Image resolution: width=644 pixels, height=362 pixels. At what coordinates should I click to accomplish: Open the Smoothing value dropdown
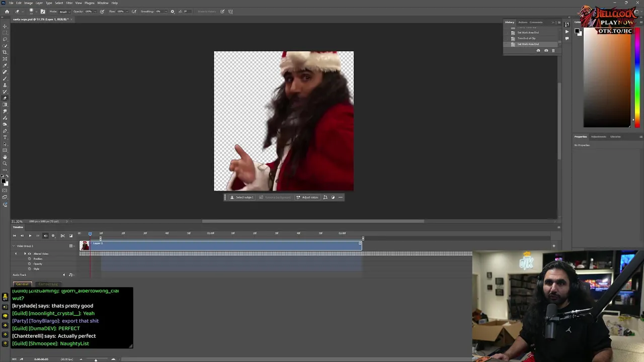[166, 11]
